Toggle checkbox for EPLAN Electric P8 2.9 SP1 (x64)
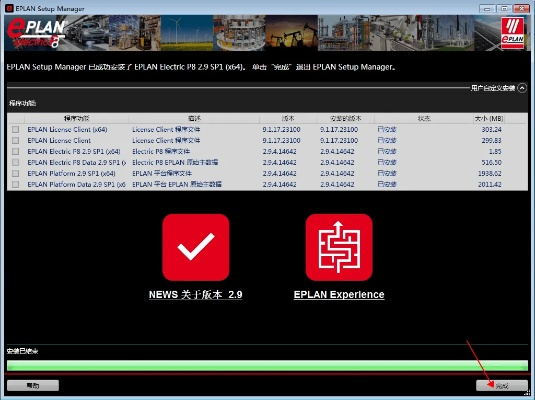Screen dimensions: 535x400 click(x=15, y=152)
